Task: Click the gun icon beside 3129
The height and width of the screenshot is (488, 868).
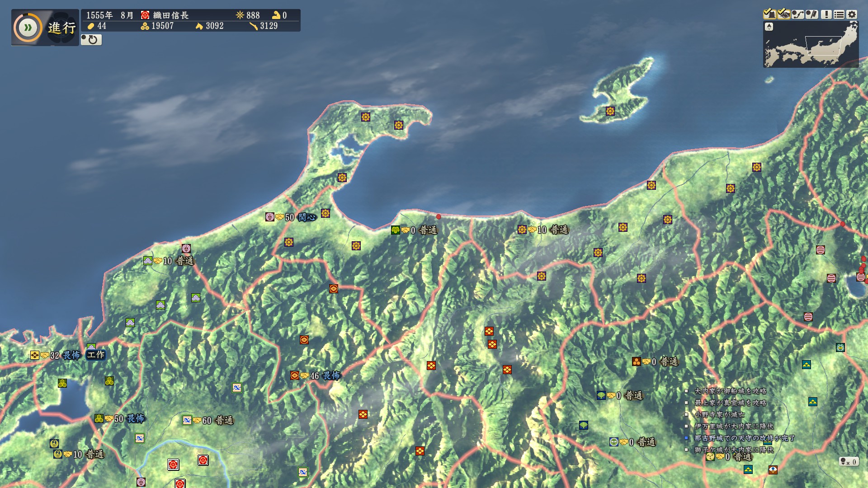Action: point(253,26)
